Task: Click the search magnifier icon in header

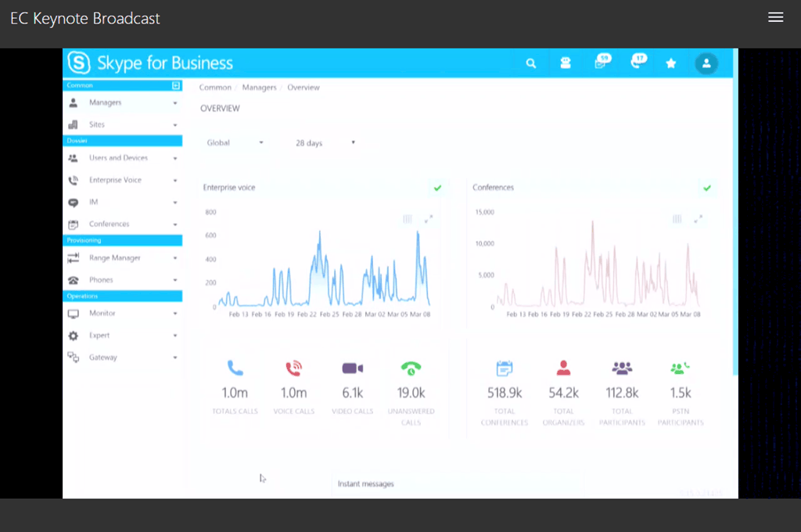Action: [531, 63]
